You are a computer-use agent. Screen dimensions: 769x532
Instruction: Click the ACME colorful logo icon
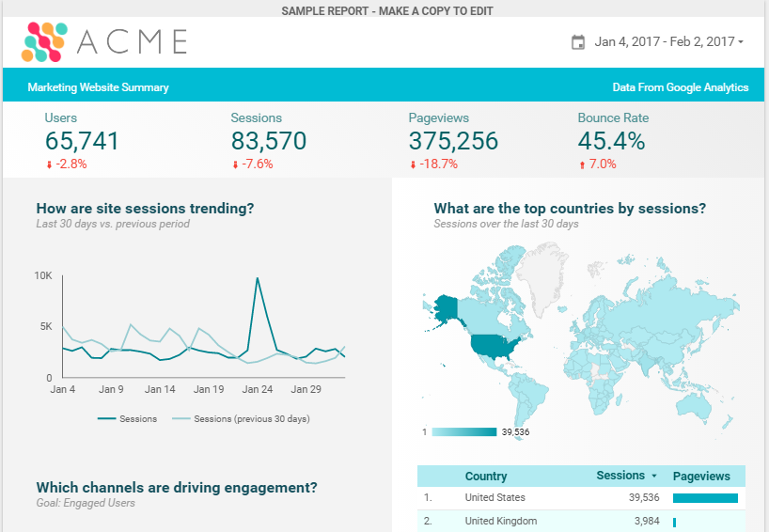click(x=45, y=41)
